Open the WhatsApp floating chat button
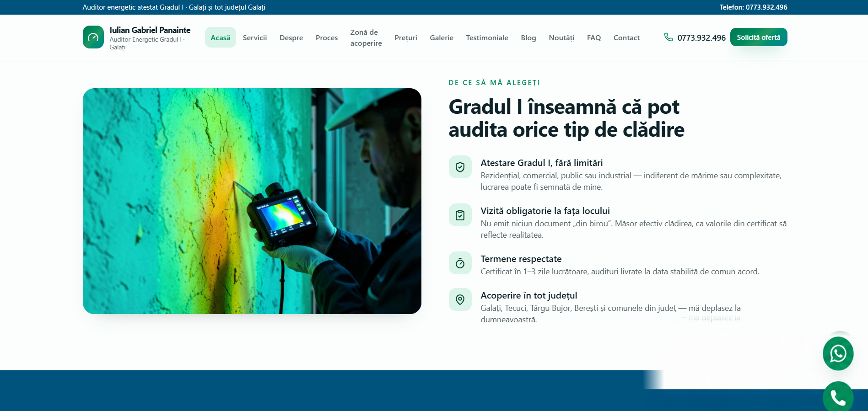Viewport: 868px width, 411px height. pyautogui.click(x=838, y=353)
